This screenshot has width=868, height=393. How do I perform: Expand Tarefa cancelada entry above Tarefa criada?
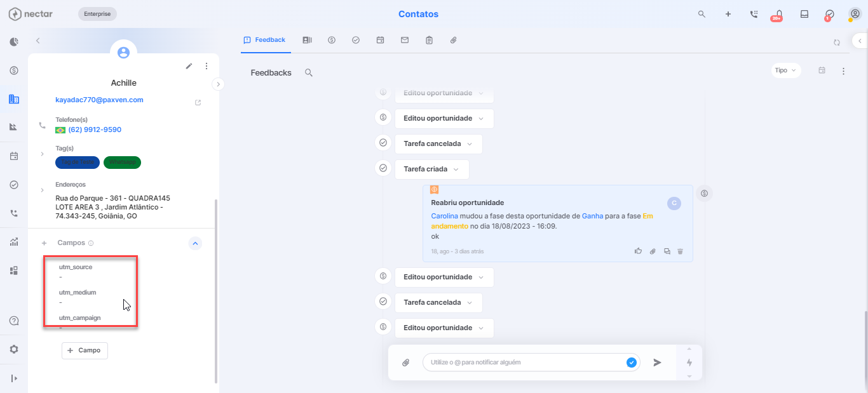pos(438,144)
